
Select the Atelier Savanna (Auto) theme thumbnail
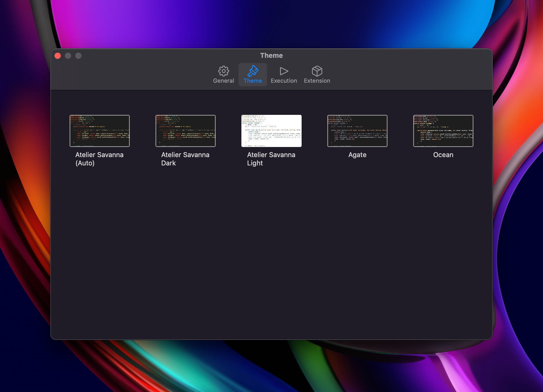click(x=100, y=131)
